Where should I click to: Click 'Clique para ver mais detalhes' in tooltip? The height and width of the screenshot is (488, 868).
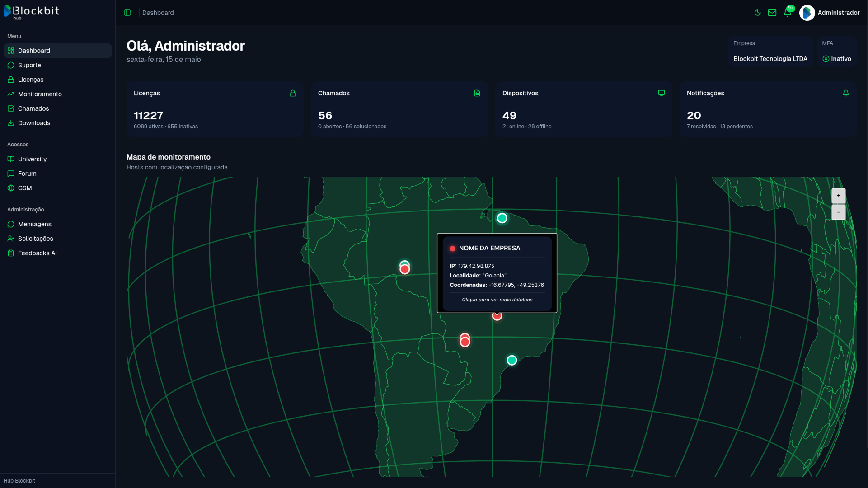pyautogui.click(x=497, y=300)
